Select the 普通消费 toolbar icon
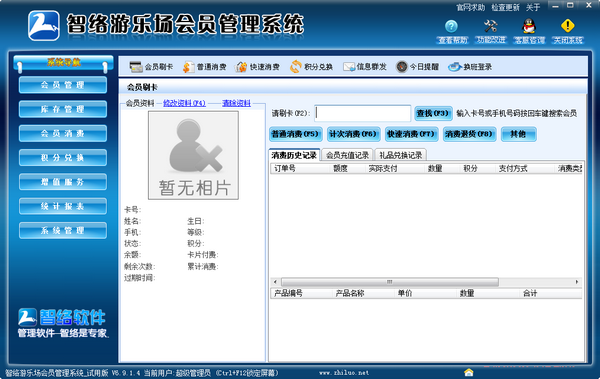Image resolution: width=600 pixels, height=379 pixels. click(x=188, y=67)
